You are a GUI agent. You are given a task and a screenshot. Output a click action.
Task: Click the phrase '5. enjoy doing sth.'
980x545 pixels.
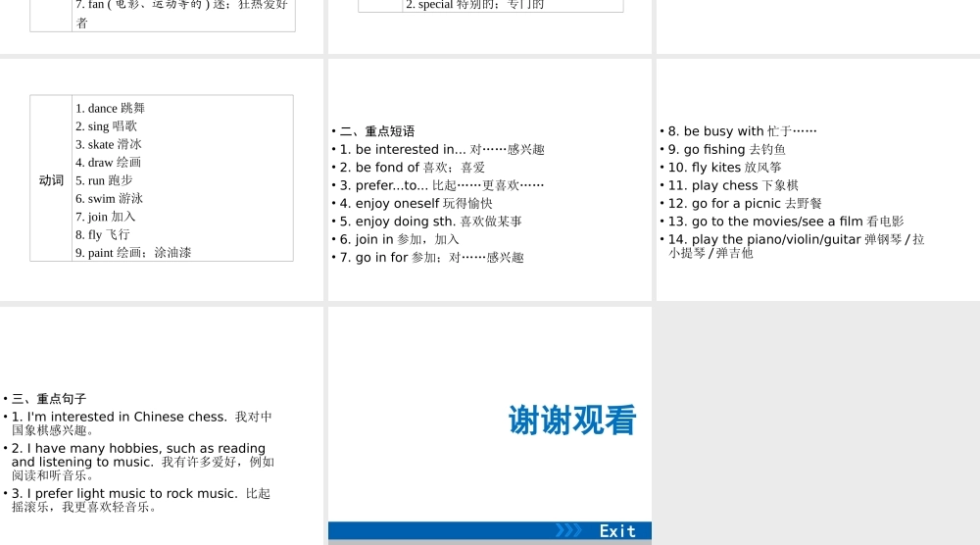(398, 222)
